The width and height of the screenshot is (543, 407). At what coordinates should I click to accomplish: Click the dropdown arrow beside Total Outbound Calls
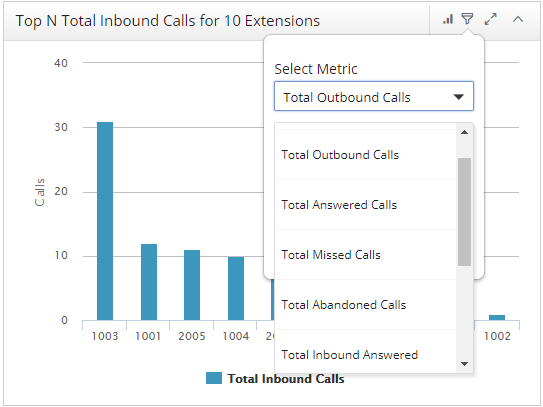coord(459,97)
